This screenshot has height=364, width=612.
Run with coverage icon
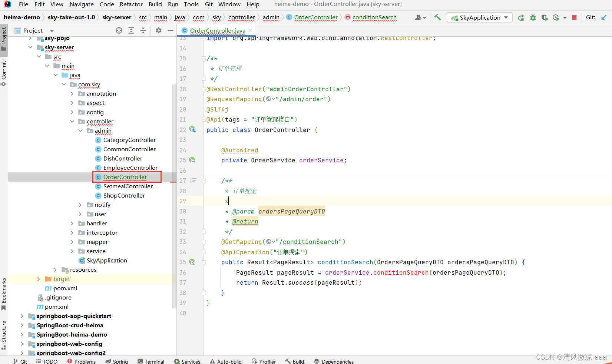545,17
